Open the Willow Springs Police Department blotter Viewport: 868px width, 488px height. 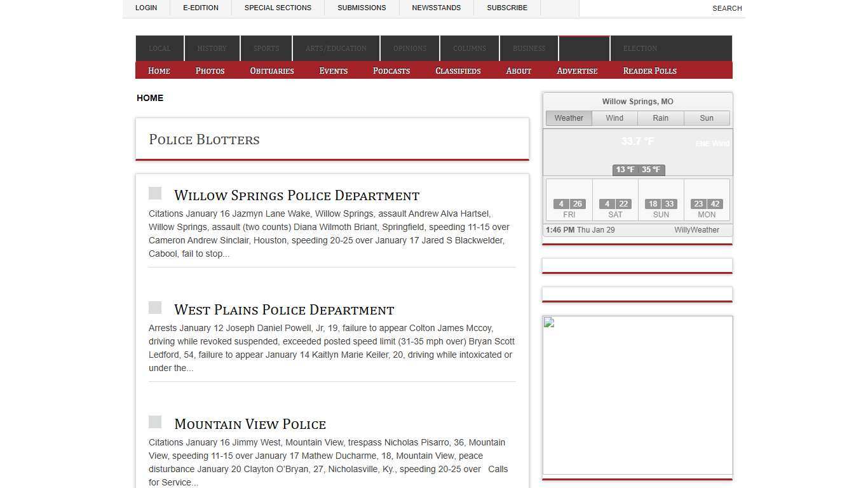pyautogui.click(x=296, y=196)
